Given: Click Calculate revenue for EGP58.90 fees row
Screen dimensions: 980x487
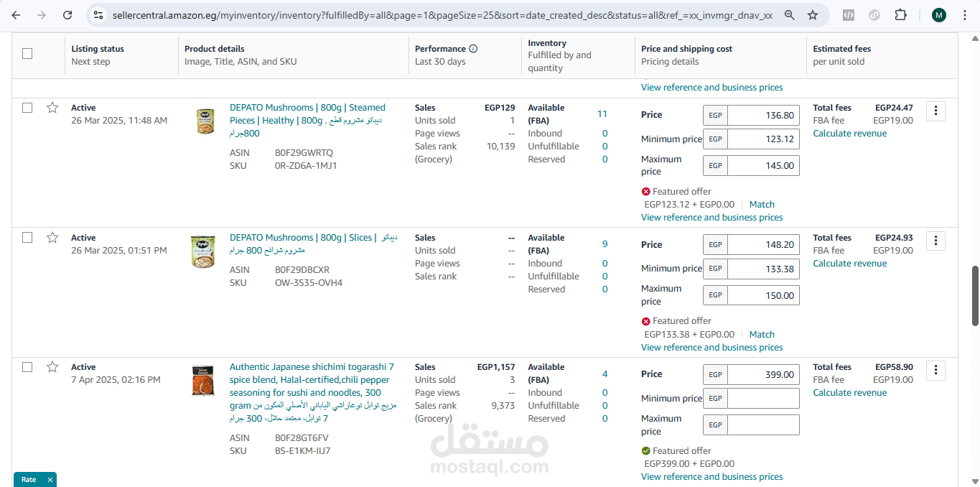Looking at the screenshot, I should tap(850, 393).
